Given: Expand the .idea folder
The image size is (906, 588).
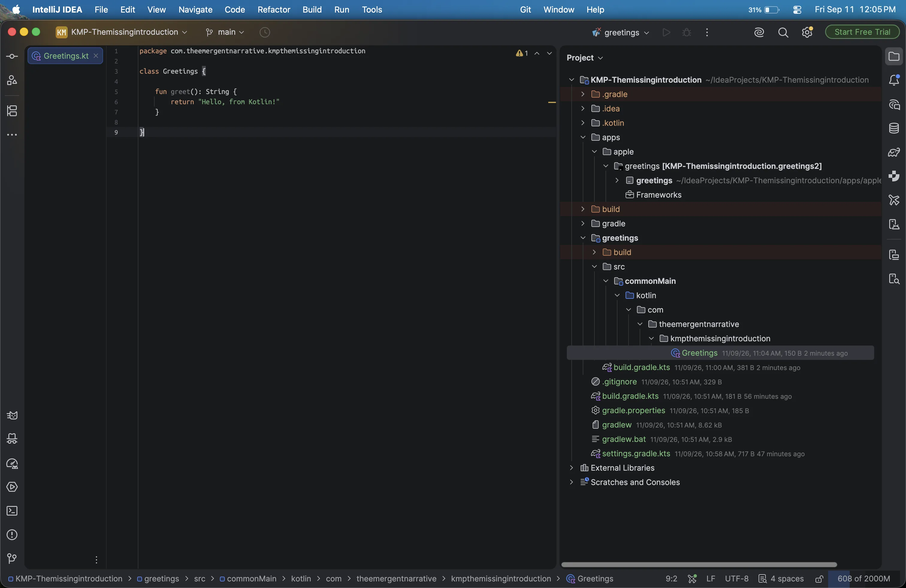Looking at the screenshot, I should (x=582, y=108).
